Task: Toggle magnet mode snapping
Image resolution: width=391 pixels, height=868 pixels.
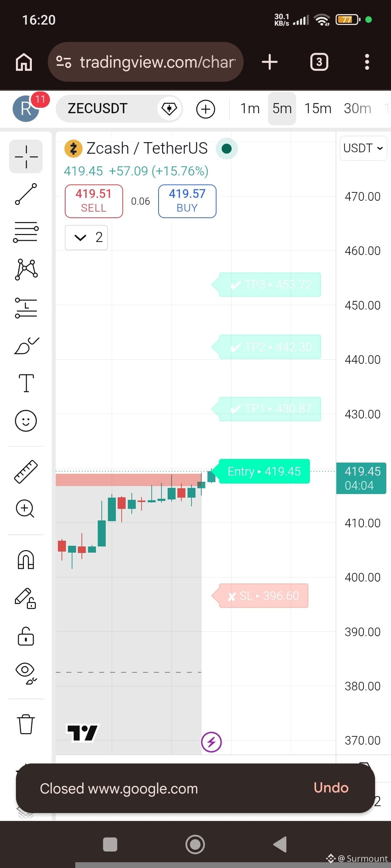Action: [x=26, y=560]
